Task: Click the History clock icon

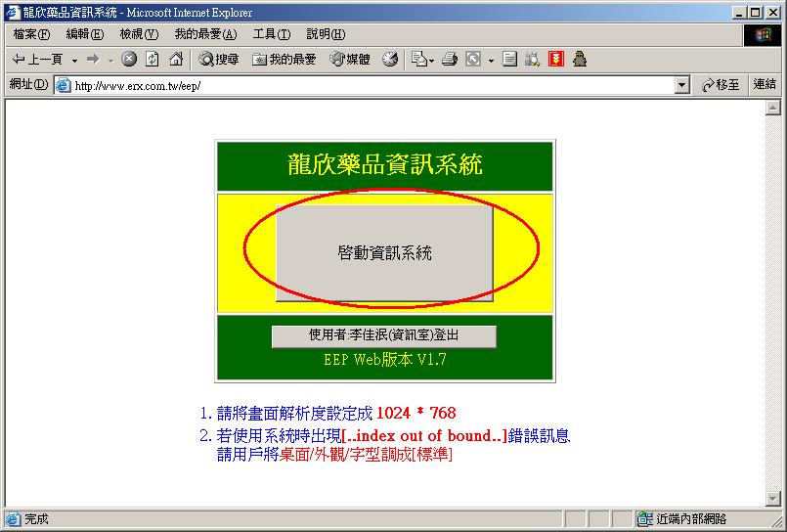Action: point(390,60)
